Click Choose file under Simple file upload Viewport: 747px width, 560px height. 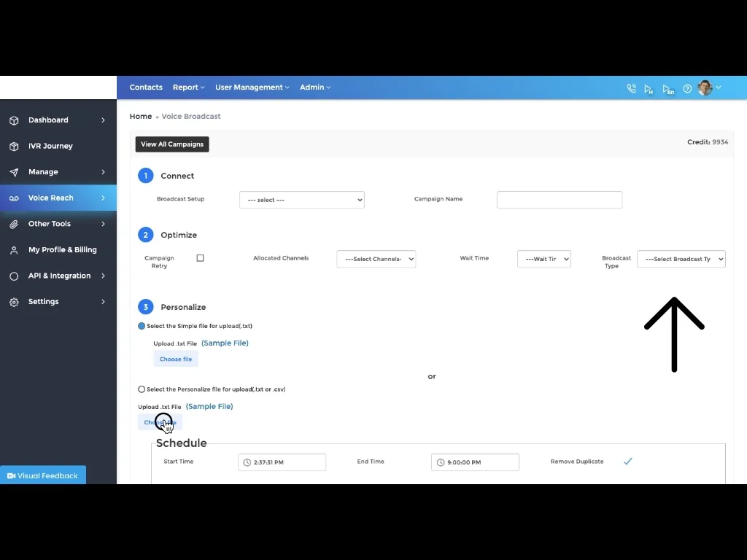pos(176,359)
